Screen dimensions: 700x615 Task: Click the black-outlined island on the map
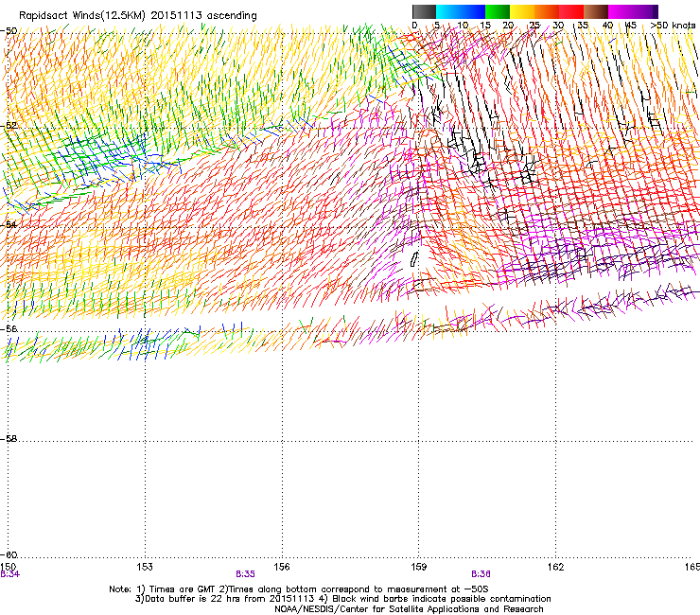click(x=414, y=259)
